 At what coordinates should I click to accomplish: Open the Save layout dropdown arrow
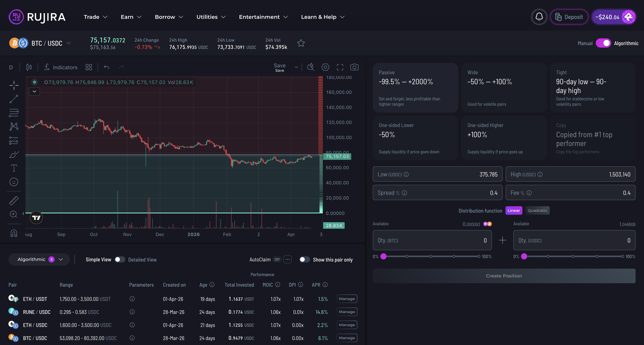(x=296, y=67)
